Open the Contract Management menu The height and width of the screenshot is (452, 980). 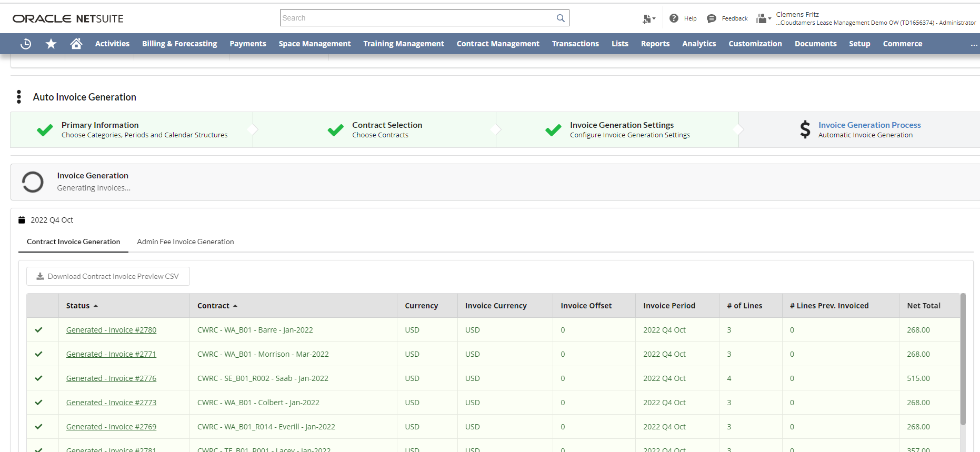click(498, 44)
